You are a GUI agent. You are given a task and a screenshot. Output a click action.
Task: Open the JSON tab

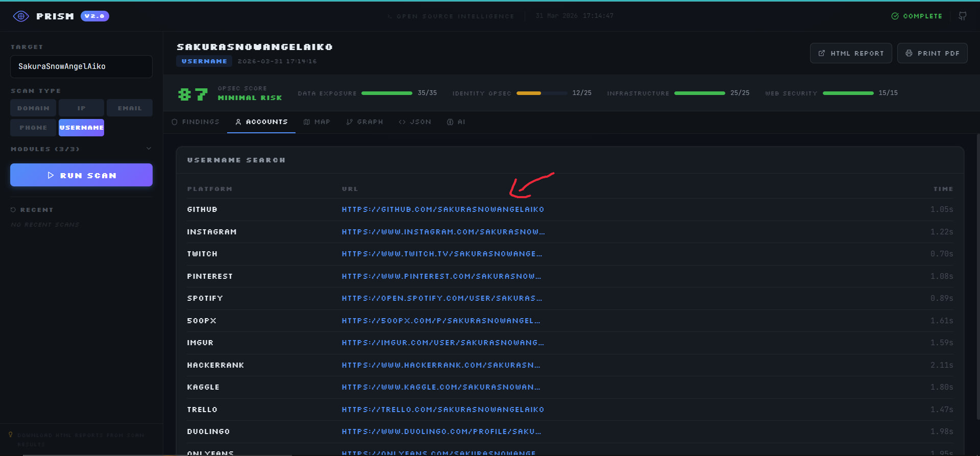tap(415, 122)
